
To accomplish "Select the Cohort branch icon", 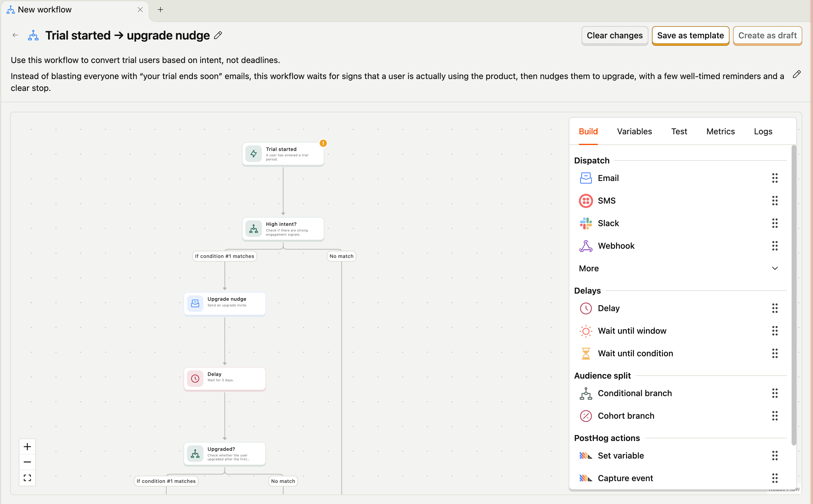I will tap(585, 416).
